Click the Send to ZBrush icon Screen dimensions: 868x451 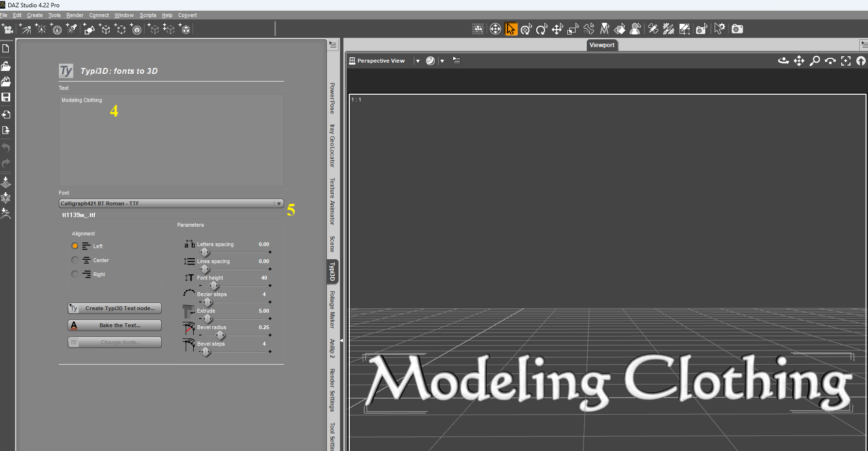point(6,213)
